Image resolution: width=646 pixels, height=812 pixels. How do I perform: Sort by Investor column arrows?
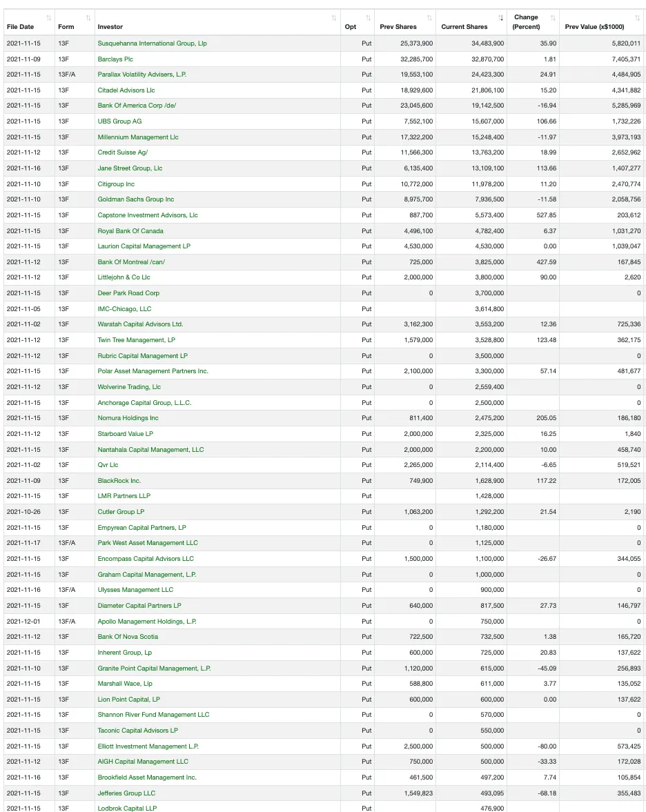click(333, 18)
